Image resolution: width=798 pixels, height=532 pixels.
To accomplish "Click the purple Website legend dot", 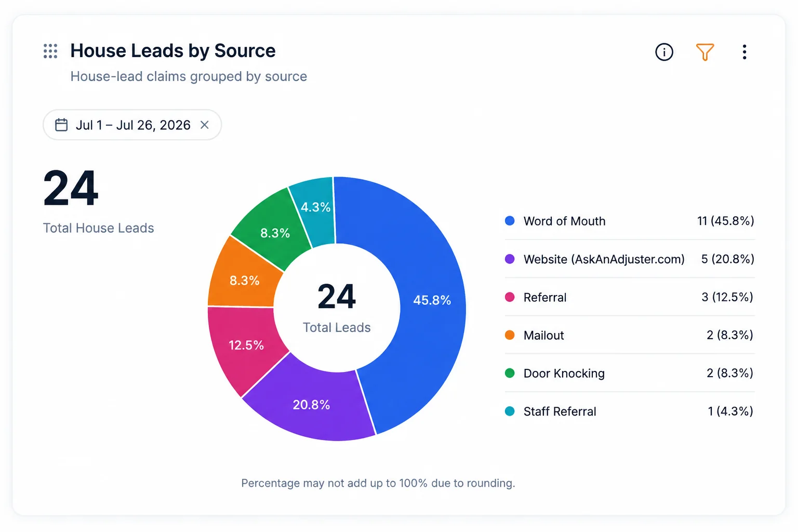I will tap(510, 259).
